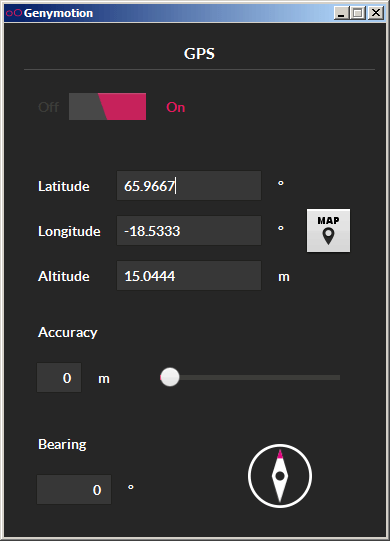This screenshot has width=390, height=541.
Task: Click the pink compass needle tip
Action: (280, 453)
